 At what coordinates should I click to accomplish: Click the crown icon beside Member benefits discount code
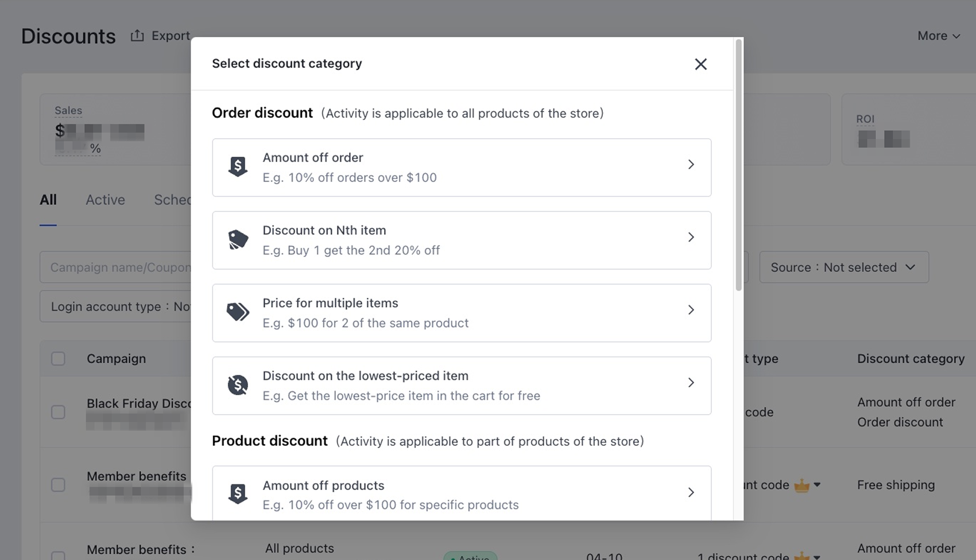click(x=801, y=485)
